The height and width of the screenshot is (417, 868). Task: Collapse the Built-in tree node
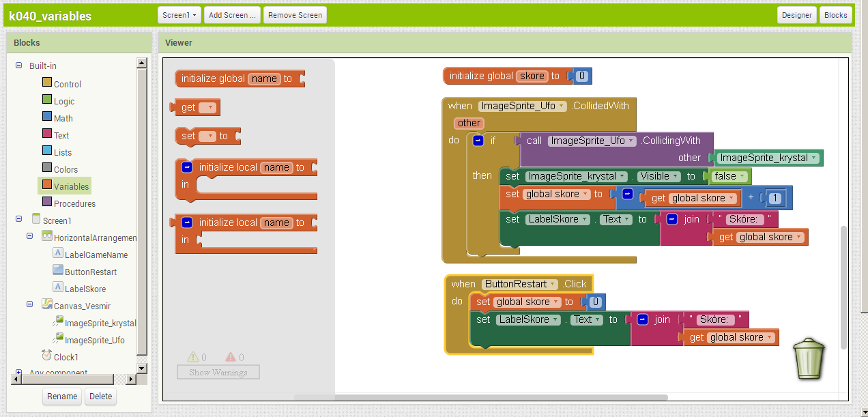click(x=19, y=66)
